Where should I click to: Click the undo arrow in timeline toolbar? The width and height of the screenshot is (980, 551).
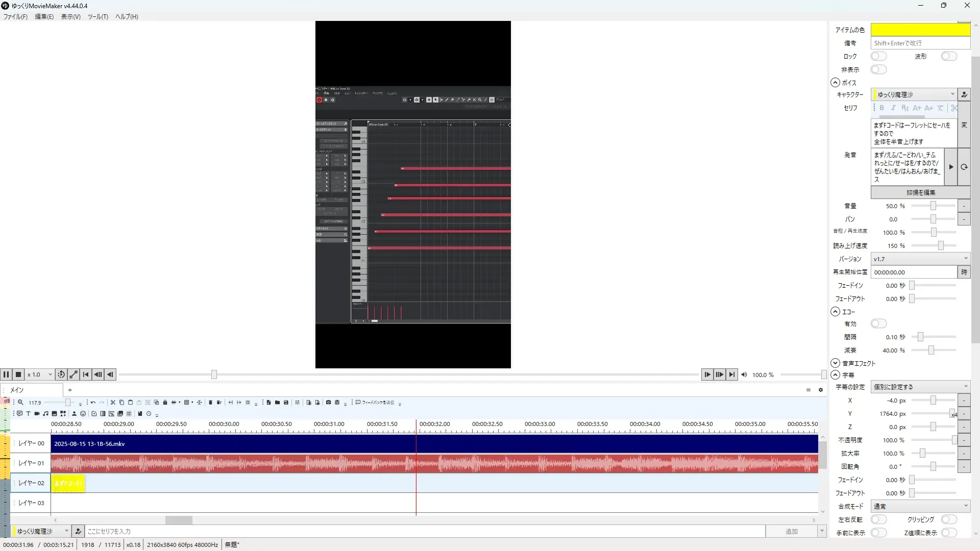tap(93, 403)
